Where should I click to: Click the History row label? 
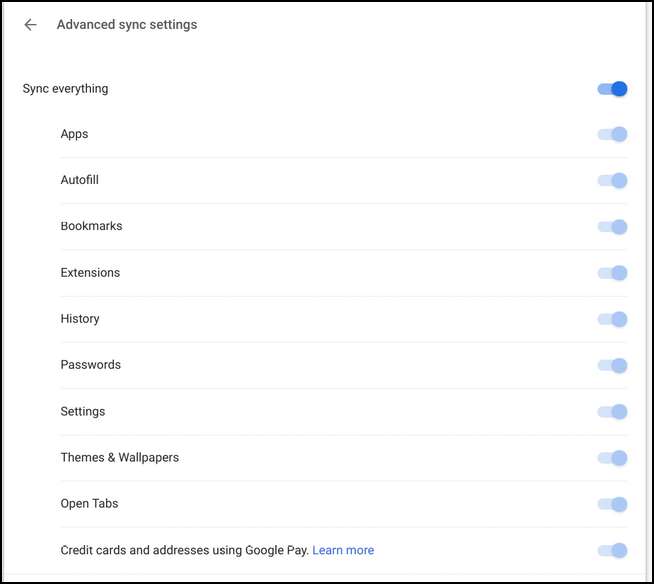click(x=80, y=319)
